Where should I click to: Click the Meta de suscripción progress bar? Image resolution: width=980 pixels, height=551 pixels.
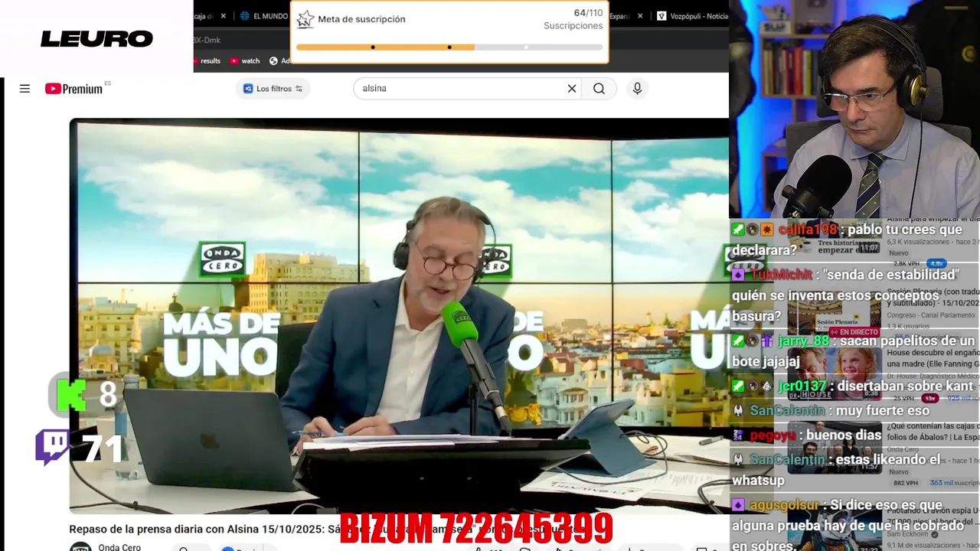click(449, 47)
